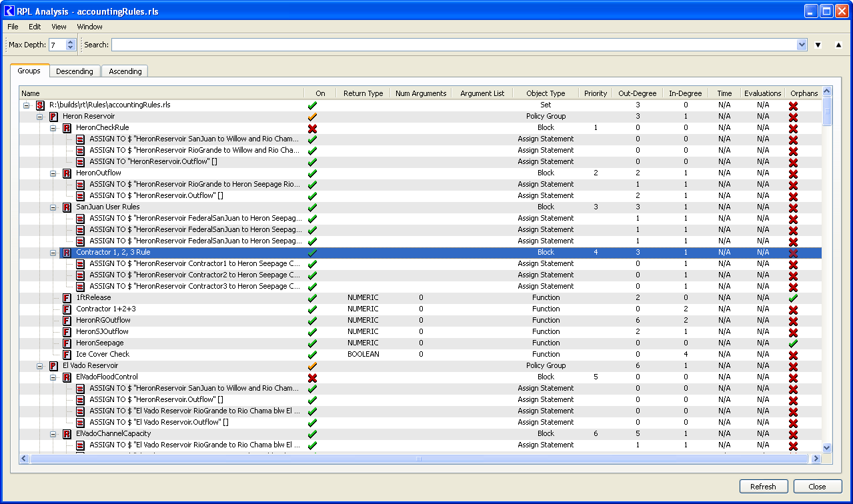Click the search previous up-arrow button
The width and height of the screenshot is (853, 504).
click(x=838, y=45)
